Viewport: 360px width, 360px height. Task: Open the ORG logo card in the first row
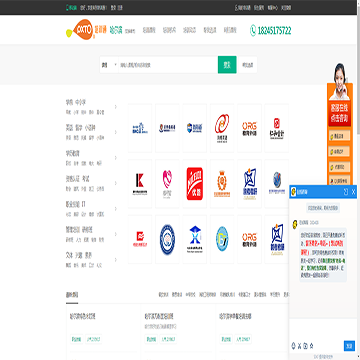pos(249,128)
